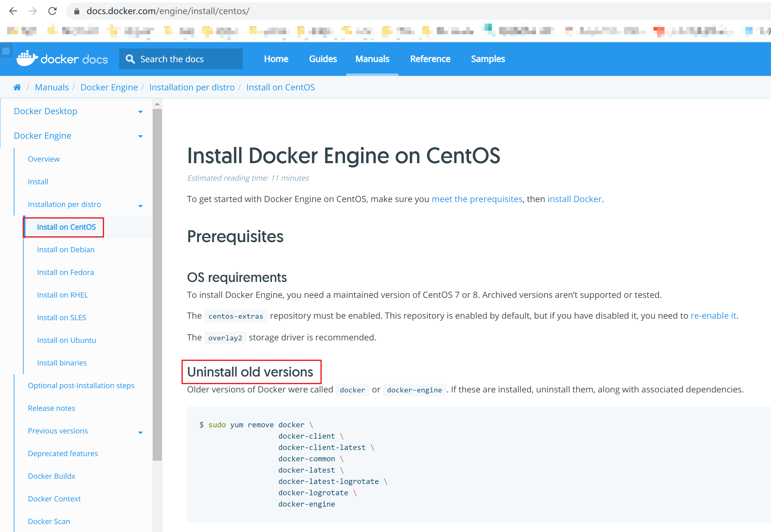Collapse Docker Engine sidebar arrow
771x532 pixels.
coord(140,136)
